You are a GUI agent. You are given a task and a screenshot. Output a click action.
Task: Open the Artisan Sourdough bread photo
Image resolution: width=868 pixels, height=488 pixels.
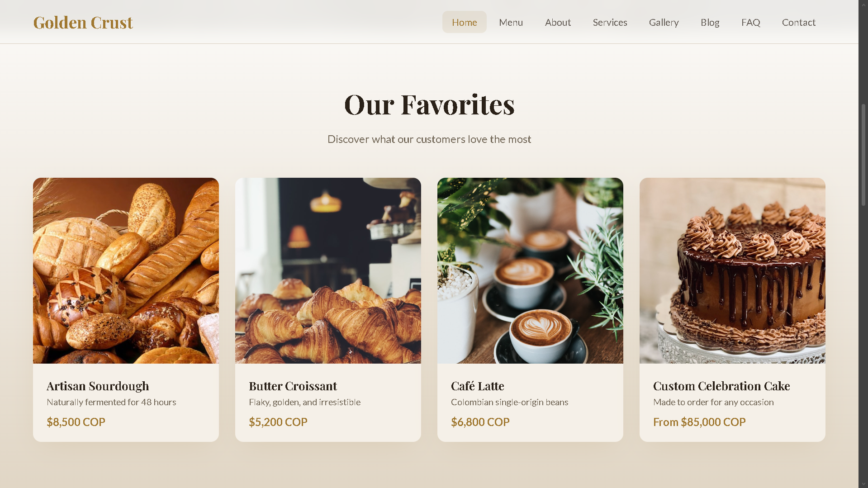(x=126, y=270)
